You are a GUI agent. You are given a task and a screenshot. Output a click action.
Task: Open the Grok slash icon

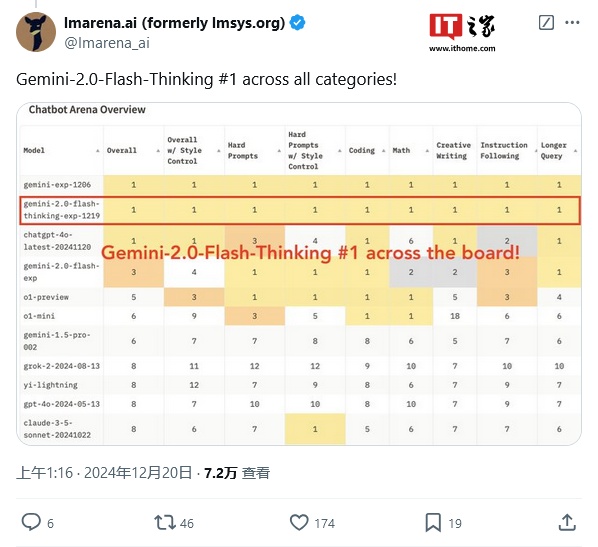tap(546, 23)
